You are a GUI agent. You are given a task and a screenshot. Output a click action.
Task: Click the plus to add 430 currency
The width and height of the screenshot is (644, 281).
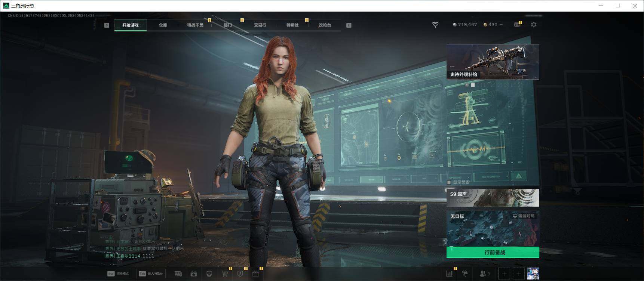(501, 25)
